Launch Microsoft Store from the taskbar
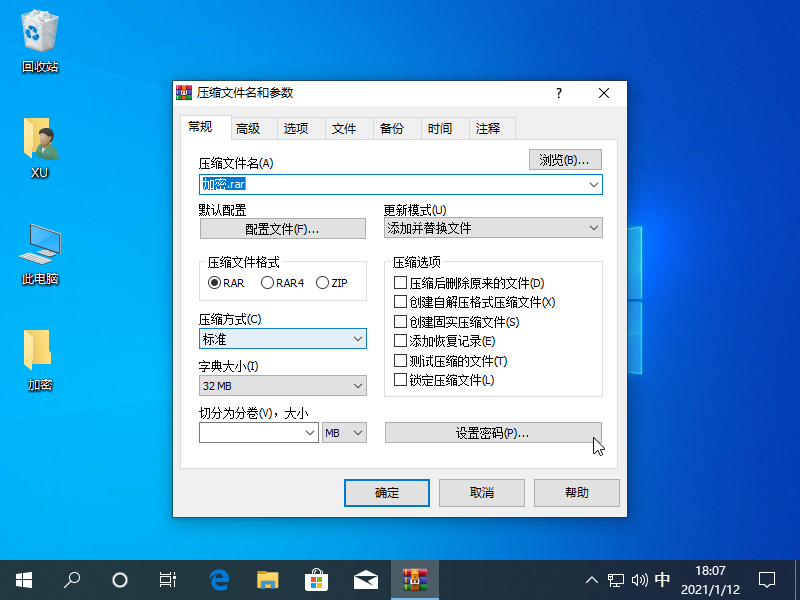The width and height of the screenshot is (800, 600). pos(316,579)
